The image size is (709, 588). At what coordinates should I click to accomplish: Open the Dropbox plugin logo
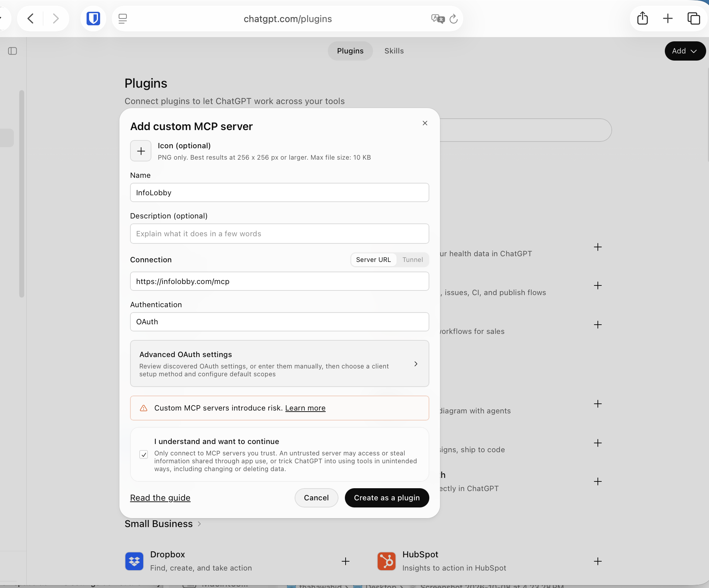point(134,561)
